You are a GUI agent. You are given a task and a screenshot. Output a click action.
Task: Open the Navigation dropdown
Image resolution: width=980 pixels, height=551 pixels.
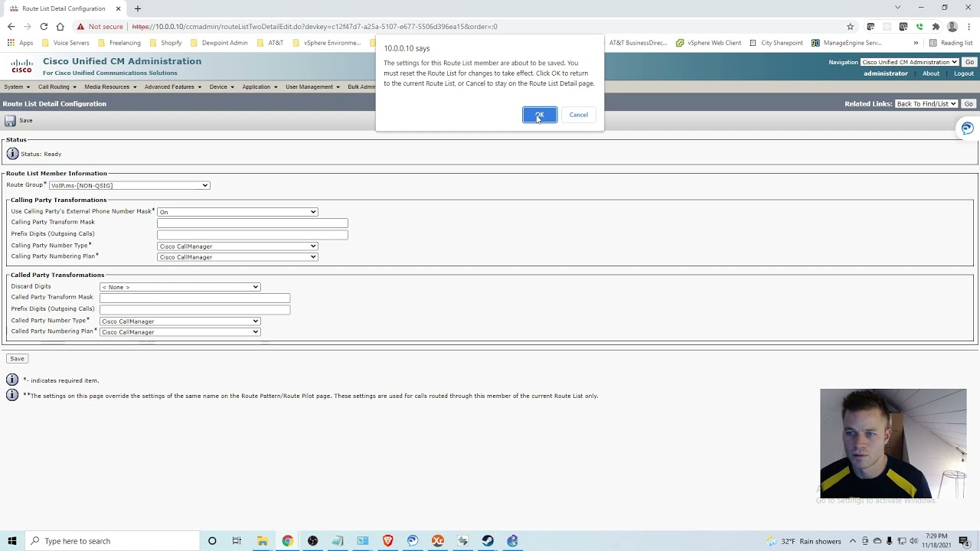(x=910, y=62)
